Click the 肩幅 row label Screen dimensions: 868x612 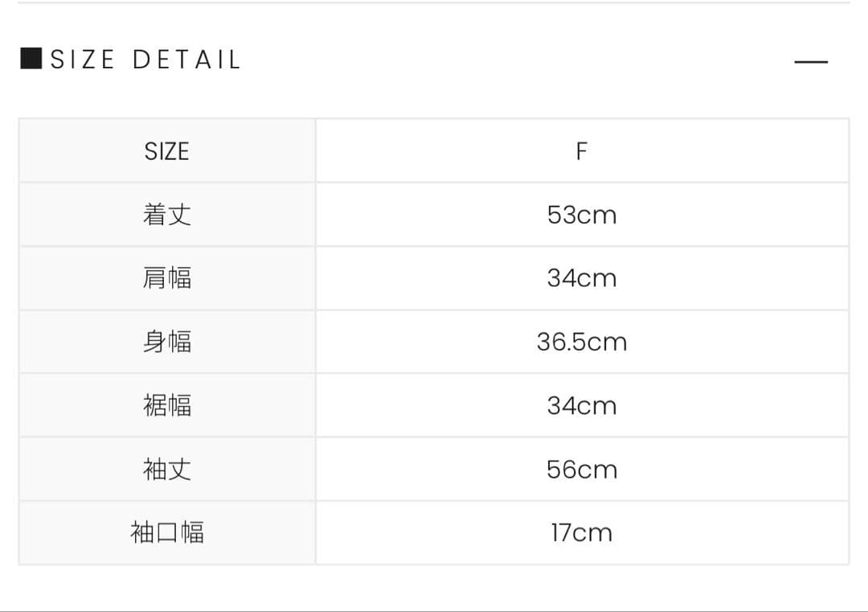166,278
